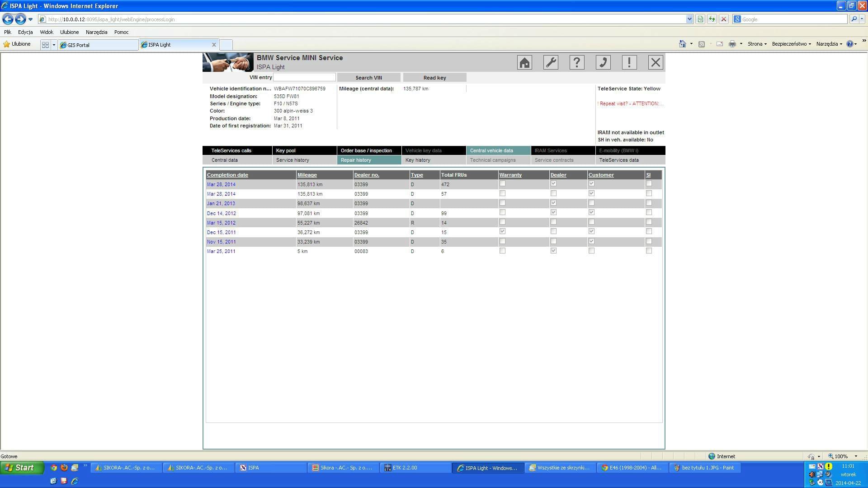Viewport: 868px width, 488px height.
Task: Open the Strona dropdown menu
Action: [757, 44]
